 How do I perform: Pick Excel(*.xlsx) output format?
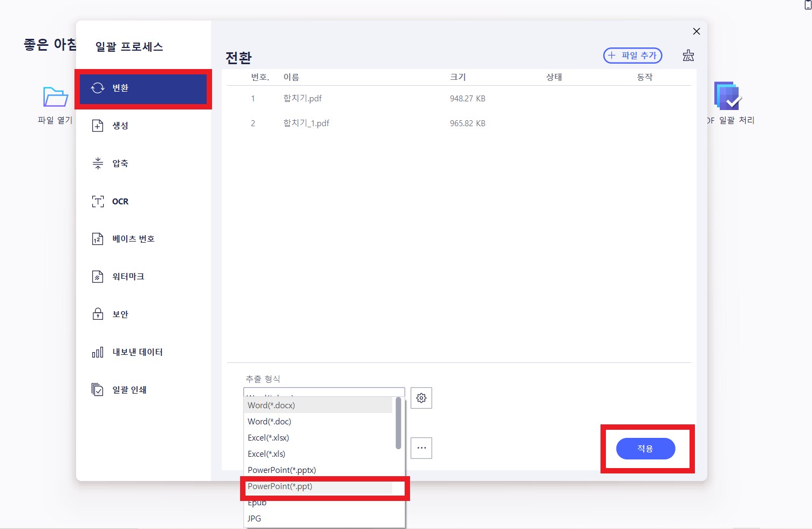point(269,438)
